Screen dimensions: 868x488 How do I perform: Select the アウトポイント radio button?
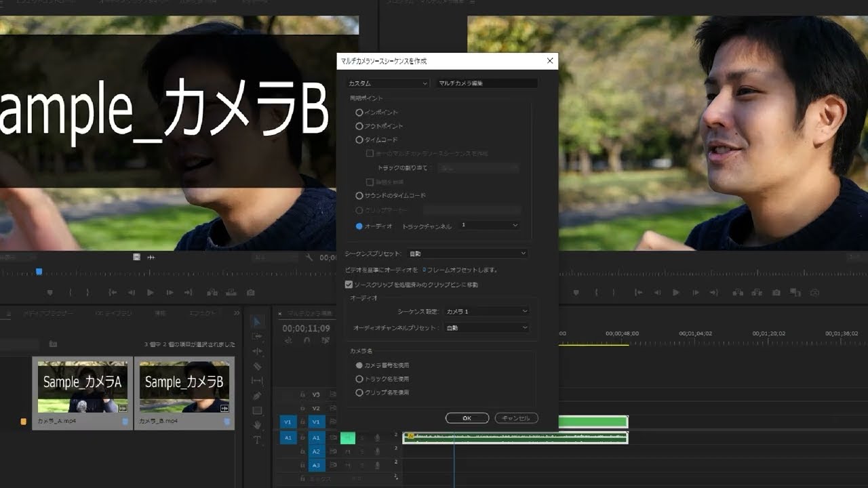coord(359,126)
